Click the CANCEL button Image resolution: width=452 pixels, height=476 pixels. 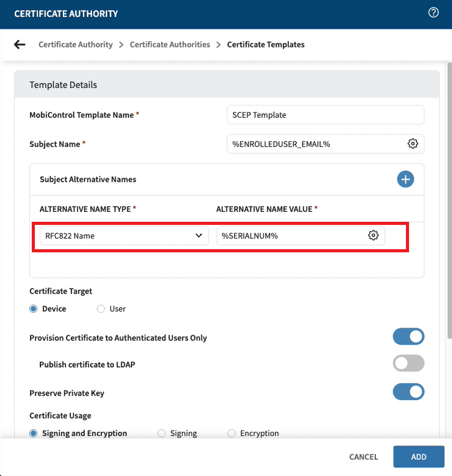364,457
